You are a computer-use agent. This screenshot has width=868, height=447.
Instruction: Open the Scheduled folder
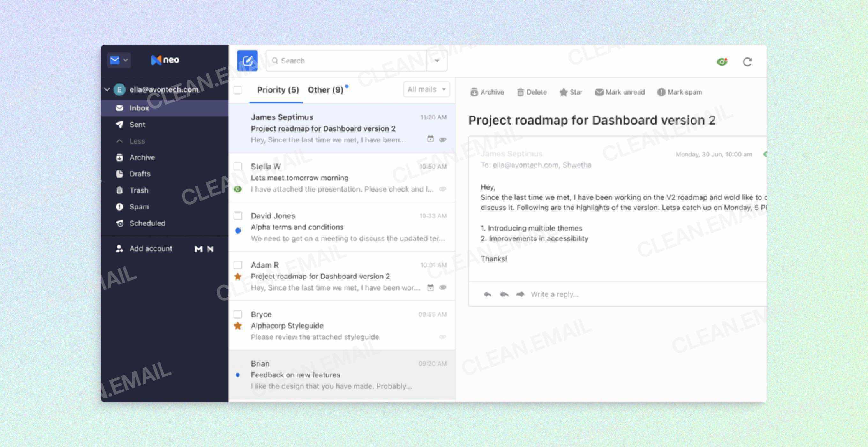point(147,223)
